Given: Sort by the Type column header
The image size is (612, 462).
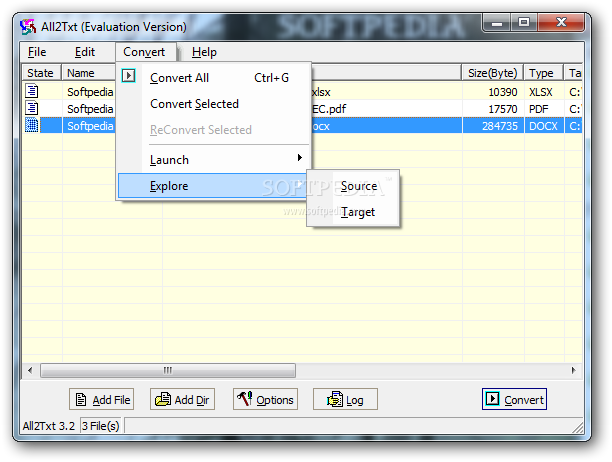Looking at the screenshot, I should pos(543,73).
